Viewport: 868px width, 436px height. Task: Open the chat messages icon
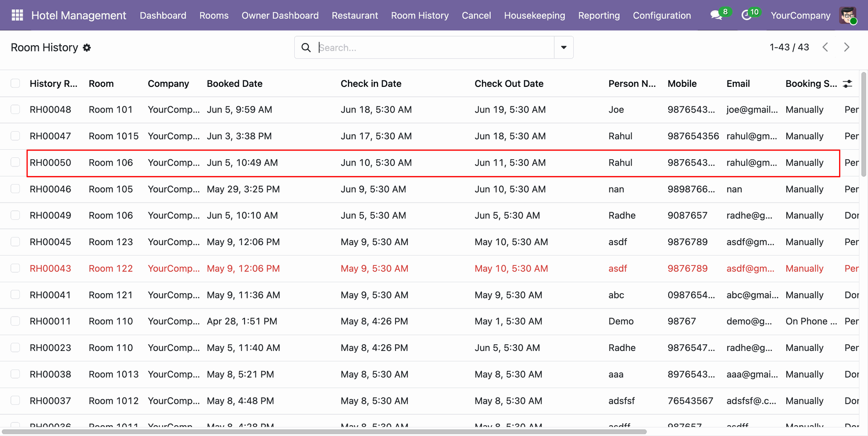pyautogui.click(x=716, y=15)
